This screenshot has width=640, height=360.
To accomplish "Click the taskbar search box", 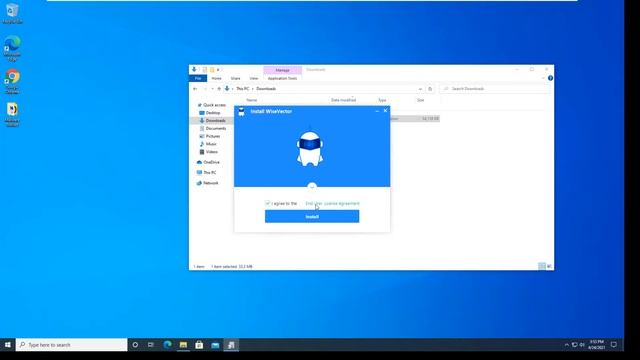I will point(71,345).
